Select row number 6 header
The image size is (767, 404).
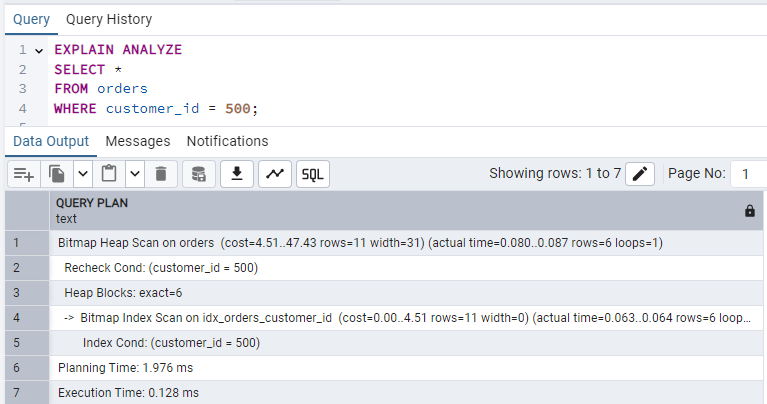pos(27,368)
